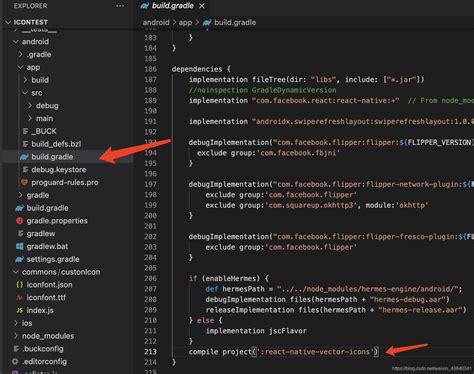
Task: Open proguard-rules.pro file
Action: coord(65,182)
